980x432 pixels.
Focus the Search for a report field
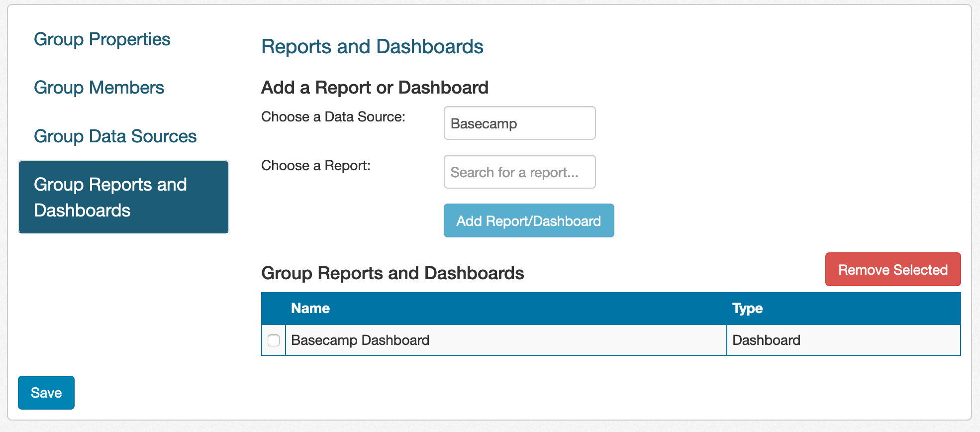click(x=519, y=172)
